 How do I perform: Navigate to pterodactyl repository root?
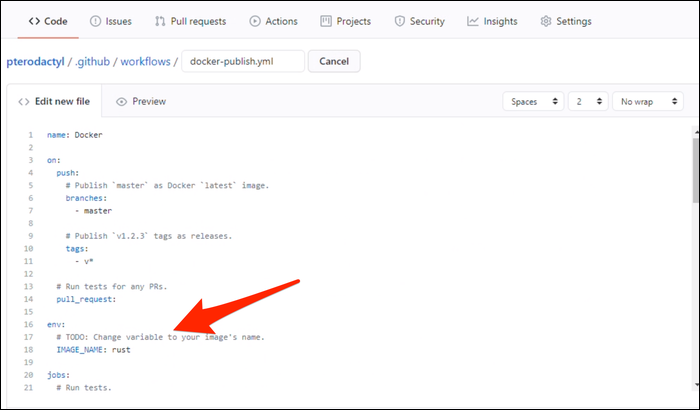[35, 62]
